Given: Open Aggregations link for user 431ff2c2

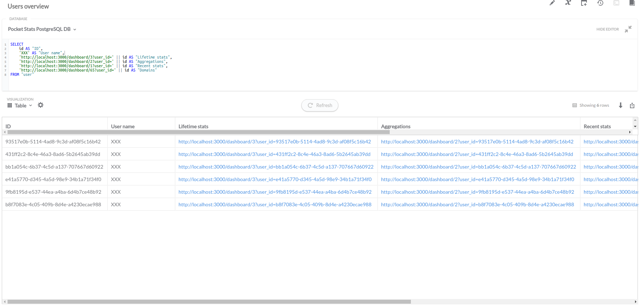Looking at the screenshot, I should click(477, 154).
